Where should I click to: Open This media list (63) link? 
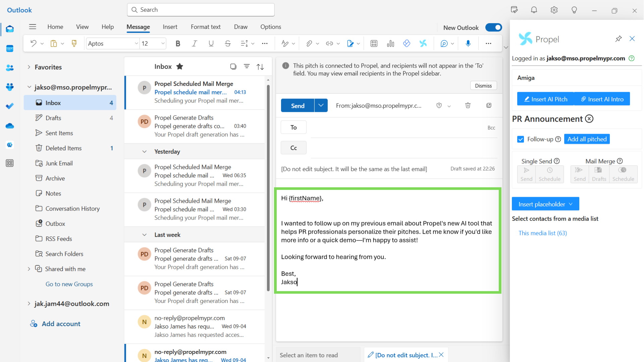[543, 233]
